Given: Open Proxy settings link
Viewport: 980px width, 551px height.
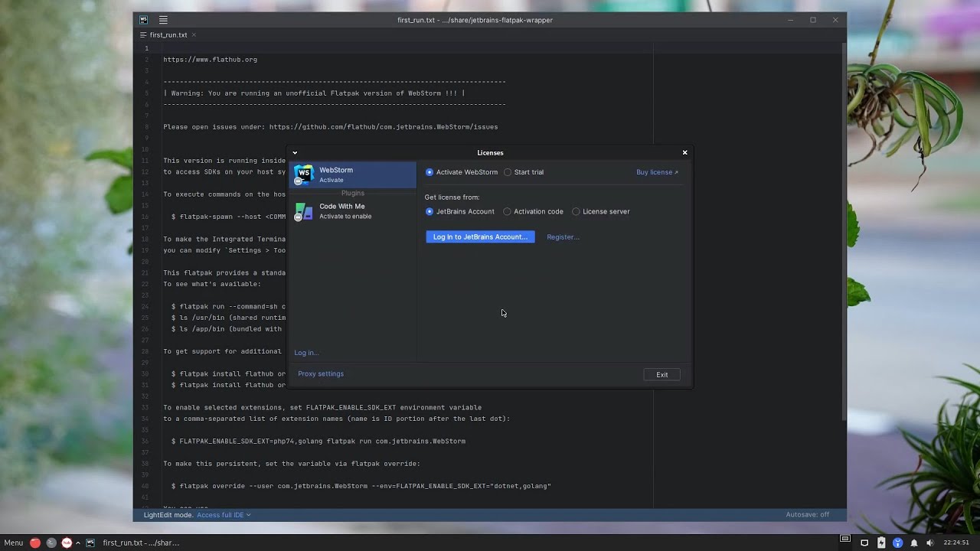Looking at the screenshot, I should pos(321,373).
